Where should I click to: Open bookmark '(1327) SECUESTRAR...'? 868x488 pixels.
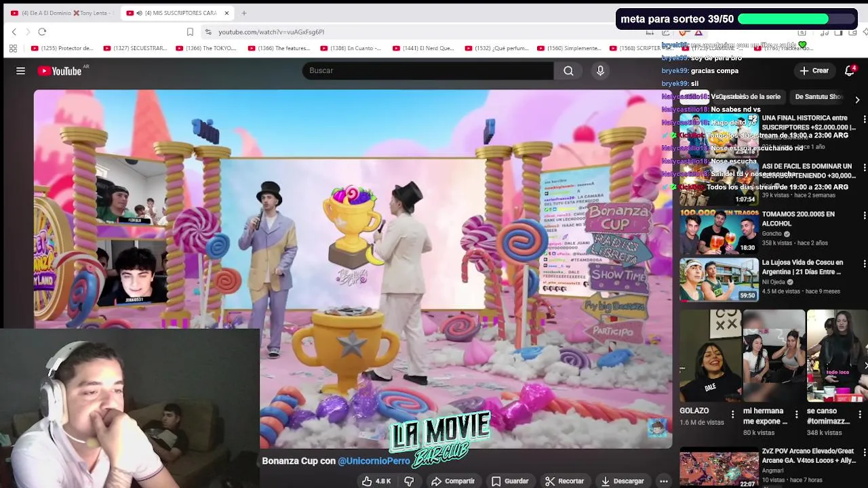(135, 48)
